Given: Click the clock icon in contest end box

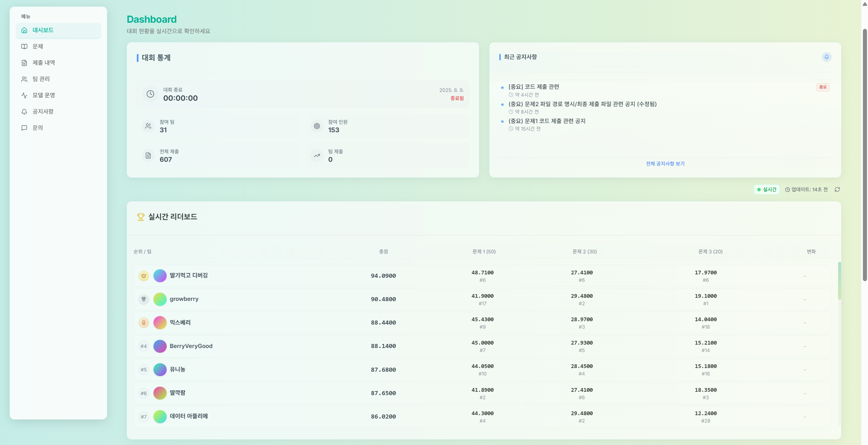Looking at the screenshot, I should pyautogui.click(x=150, y=94).
